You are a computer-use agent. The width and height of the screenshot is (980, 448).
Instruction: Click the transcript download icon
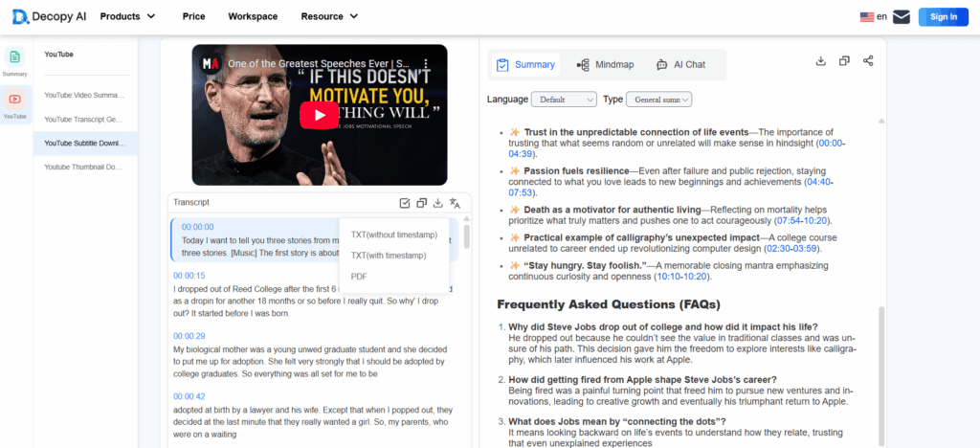(x=438, y=203)
